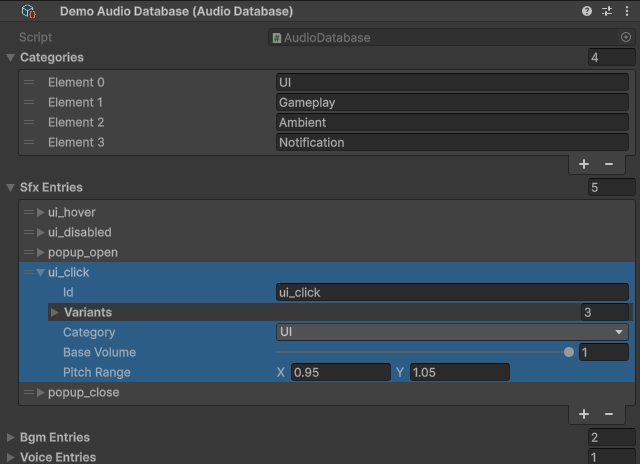
Task: Collapse the Categories list
Action: pyautogui.click(x=11, y=58)
